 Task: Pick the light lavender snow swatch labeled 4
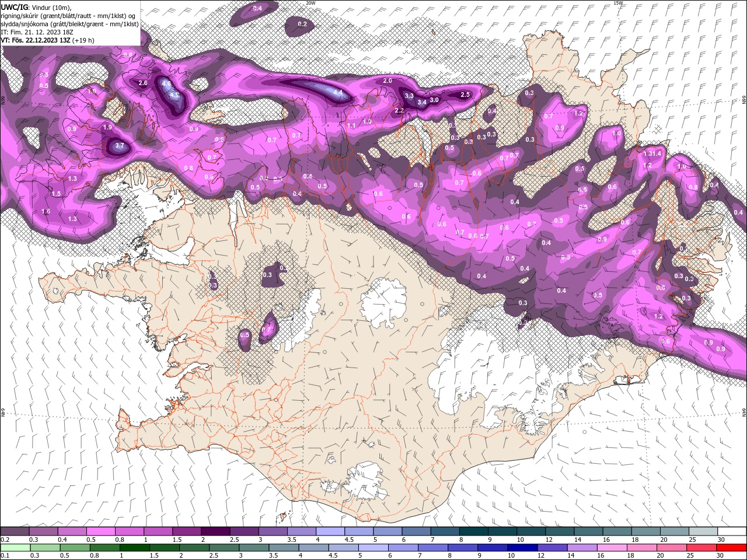click(329, 531)
